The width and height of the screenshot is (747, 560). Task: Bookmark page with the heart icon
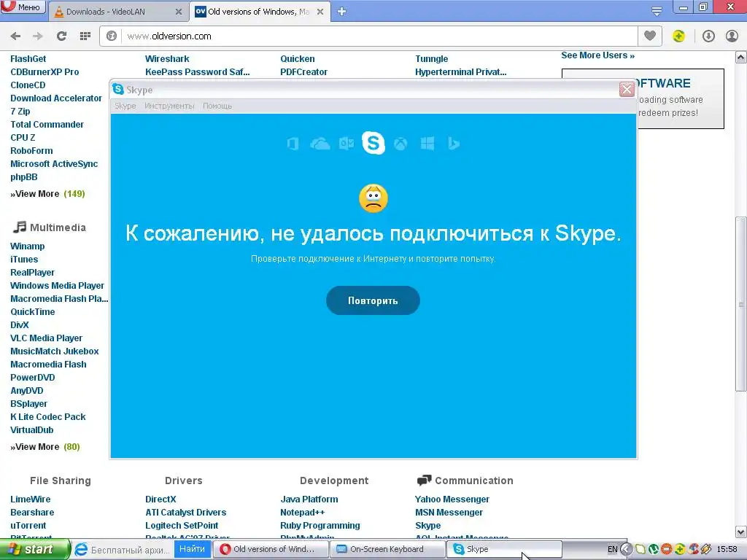pos(650,36)
